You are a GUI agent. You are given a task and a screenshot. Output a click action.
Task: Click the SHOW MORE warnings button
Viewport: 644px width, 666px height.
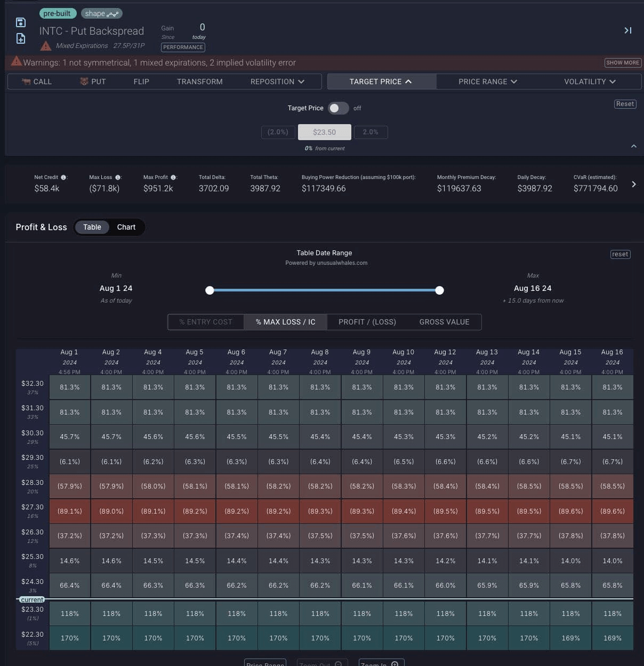pos(623,62)
